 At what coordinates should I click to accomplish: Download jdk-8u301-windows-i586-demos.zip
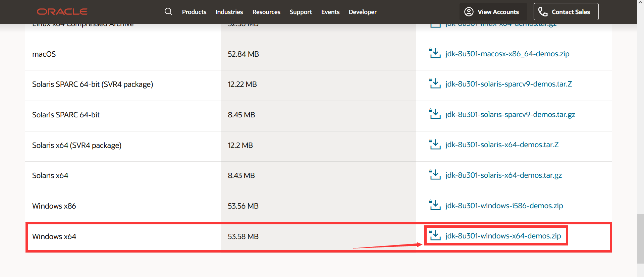coord(504,206)
